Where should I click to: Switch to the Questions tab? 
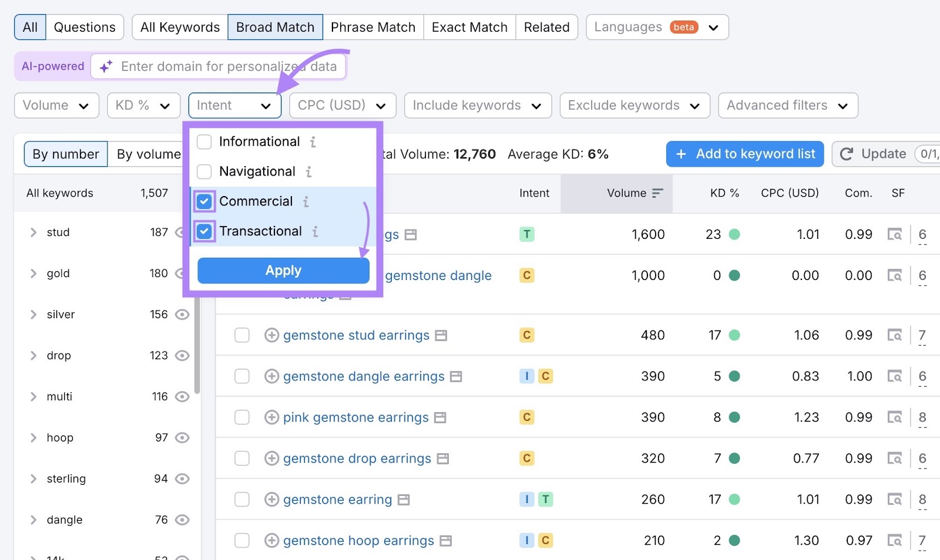click(85, 27)
